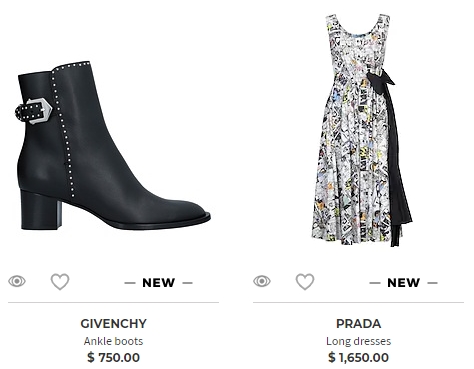474x369 pixels.
Task: Click the NEW badge under Prada dress
Action: pos(403,283)
